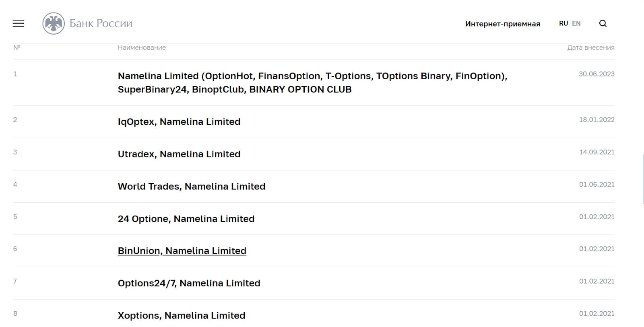Click the Дата внесения column header

tap(591, 47)
